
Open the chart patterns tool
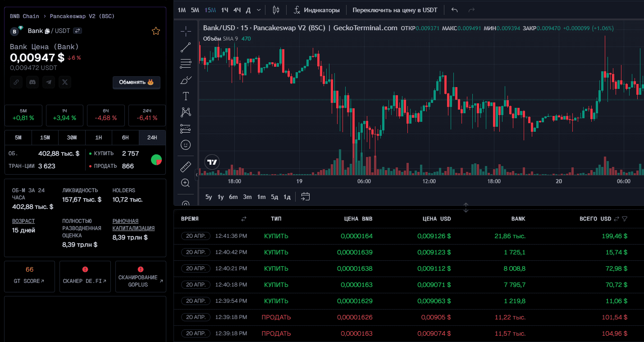(x=186, y=112)
